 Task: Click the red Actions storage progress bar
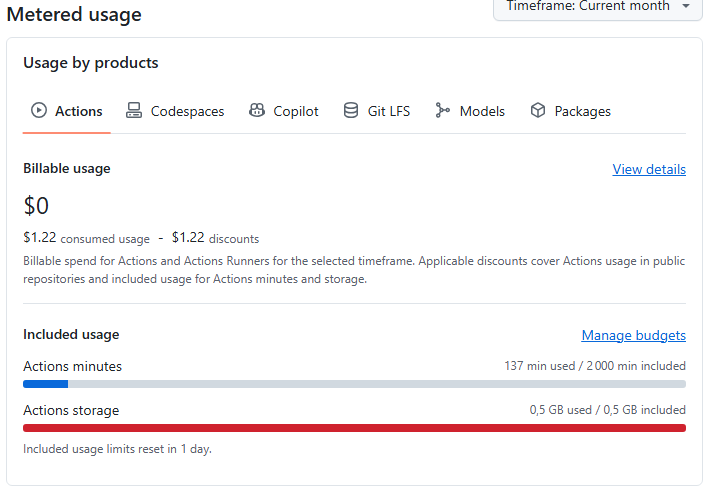pyautogui.click(x=354, y=428)
